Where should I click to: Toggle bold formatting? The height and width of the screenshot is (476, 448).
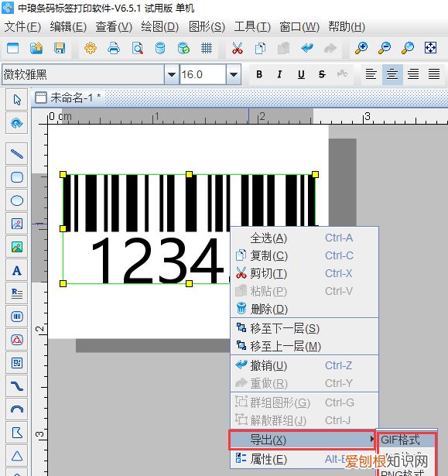click(x=259, y=74)
